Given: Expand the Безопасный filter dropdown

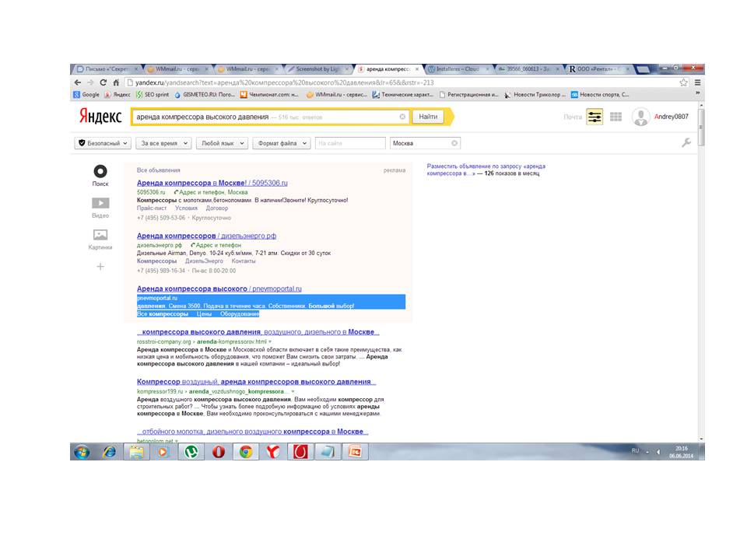Looking at the screenshot, I should [x=103, y=143].
